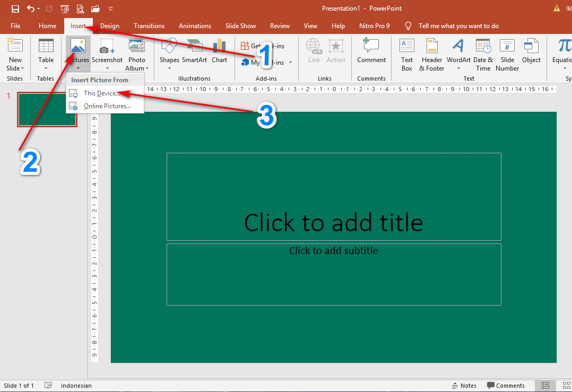Go to the Animations tab
This screenshot has height=392, width=572.
(x=195, y=26)
